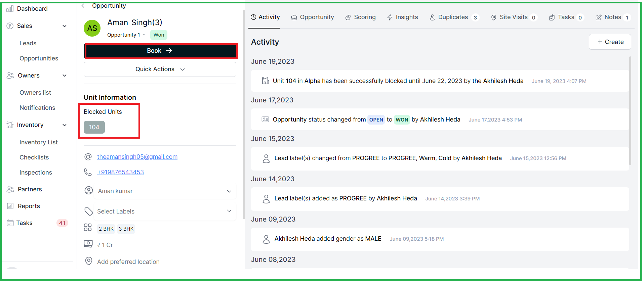Click the lightning icon on Insights tab

tap(390, 17)
